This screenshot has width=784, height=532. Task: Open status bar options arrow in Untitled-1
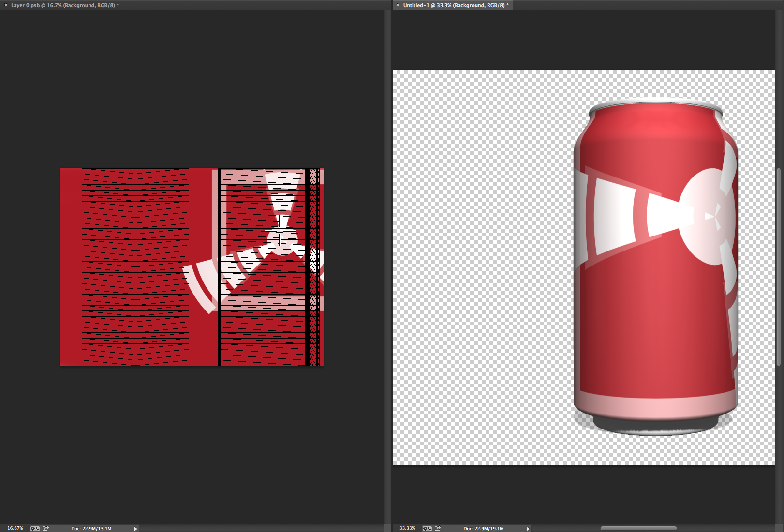pyautogui.click(x=528, y=529)
